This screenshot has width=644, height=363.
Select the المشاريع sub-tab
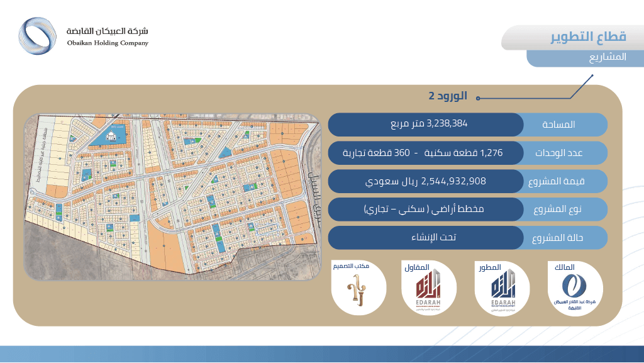586,58
